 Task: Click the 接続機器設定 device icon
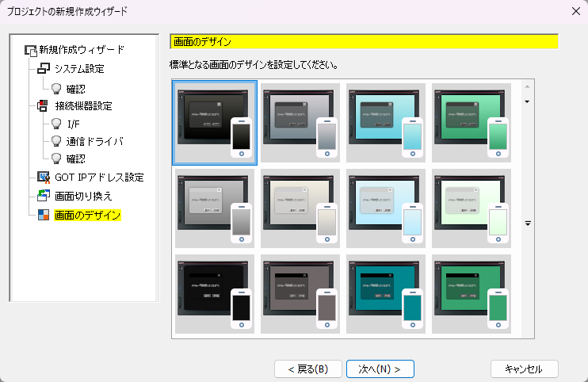point(44,105)
